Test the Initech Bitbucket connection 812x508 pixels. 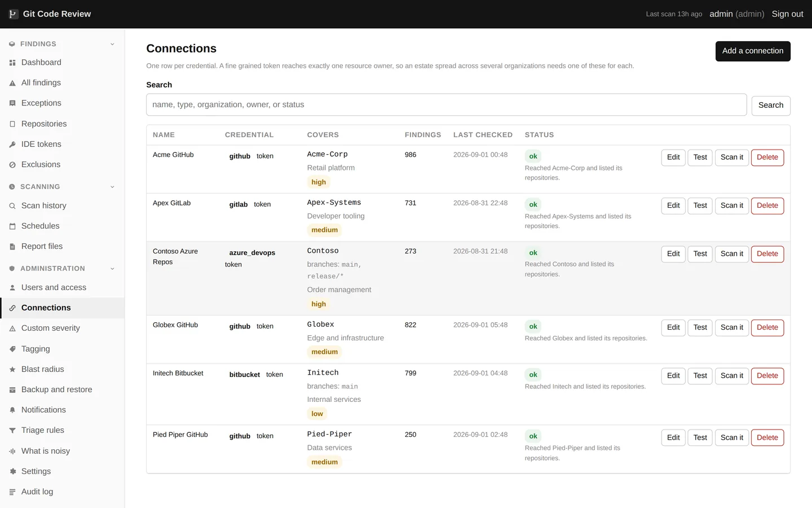point(700,376)
